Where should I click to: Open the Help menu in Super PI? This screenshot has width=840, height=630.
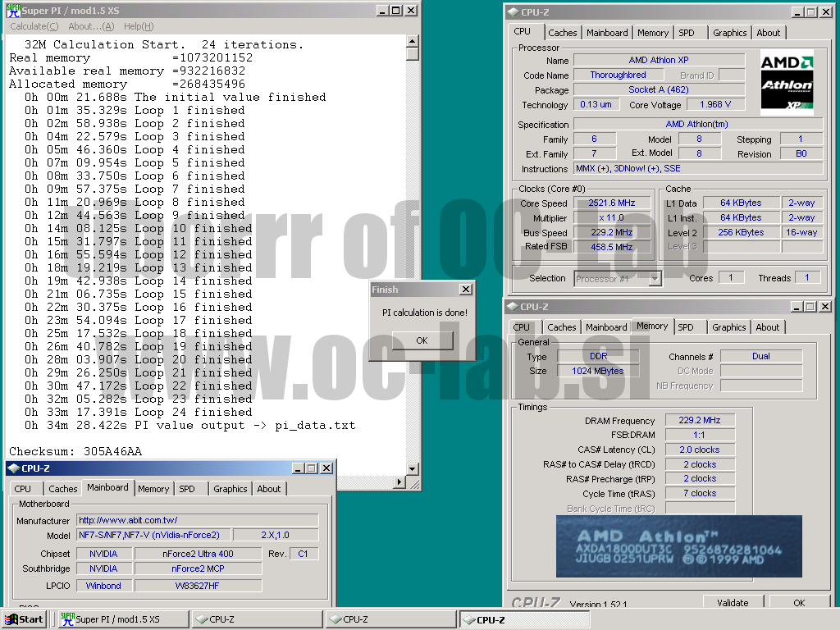pos(138,26)
